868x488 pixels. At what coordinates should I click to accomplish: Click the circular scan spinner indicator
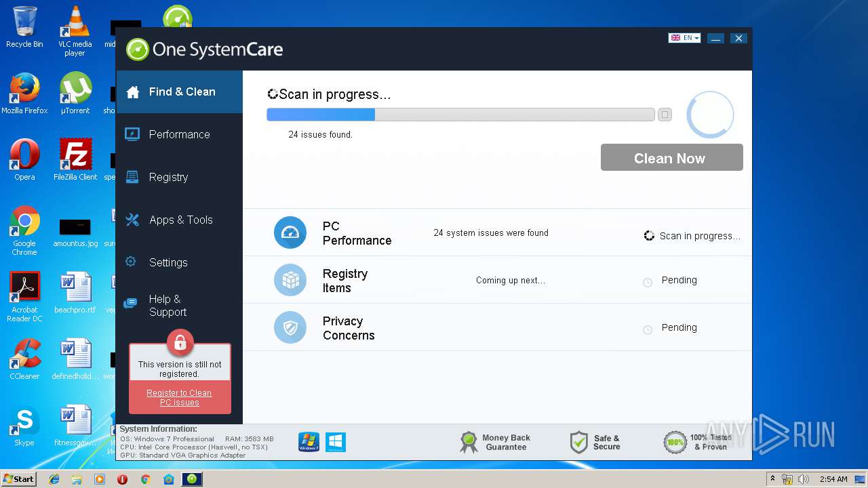pos(710,115)
